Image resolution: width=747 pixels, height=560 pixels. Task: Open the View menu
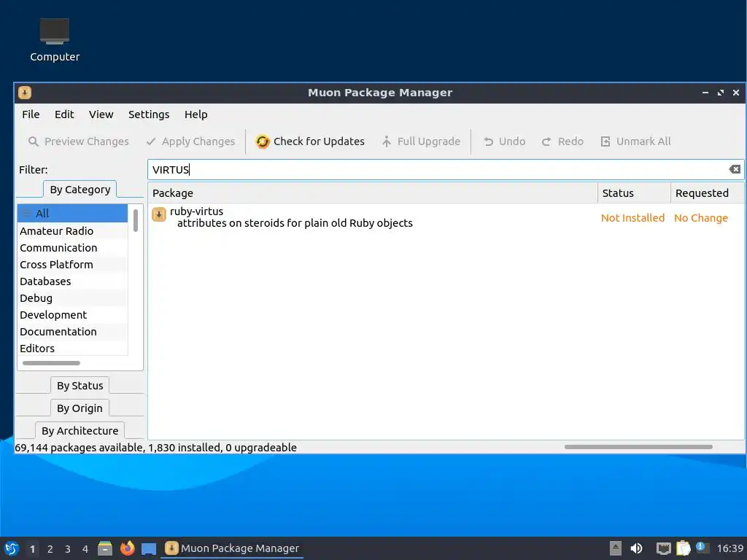[x=101, y=114]
